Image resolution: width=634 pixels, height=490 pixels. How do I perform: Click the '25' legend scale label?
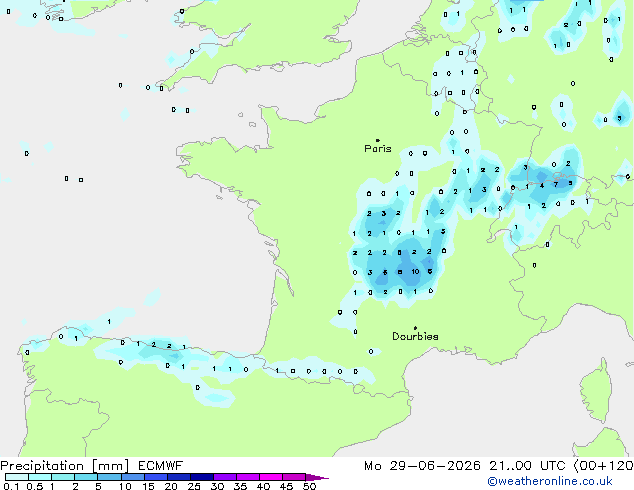tap(194, 486)
